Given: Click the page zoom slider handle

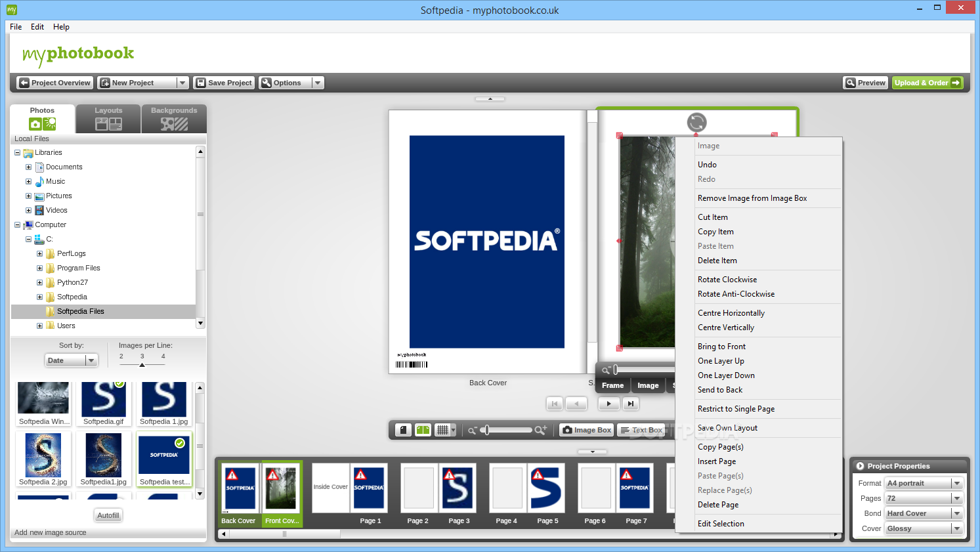Looking at the screenshot, I should 486,430.
